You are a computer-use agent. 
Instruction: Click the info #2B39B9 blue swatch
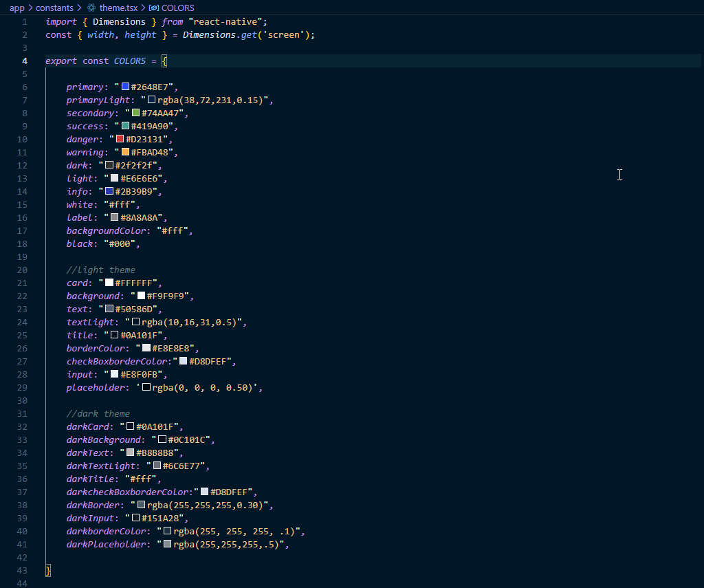point(109,191)
